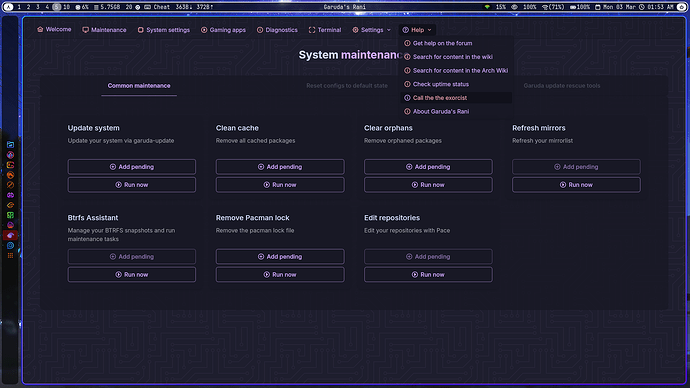Image resolution: width=690 pixels, height=388 pixels.
Task: Add Update system to pending
Action: [132, 167]
